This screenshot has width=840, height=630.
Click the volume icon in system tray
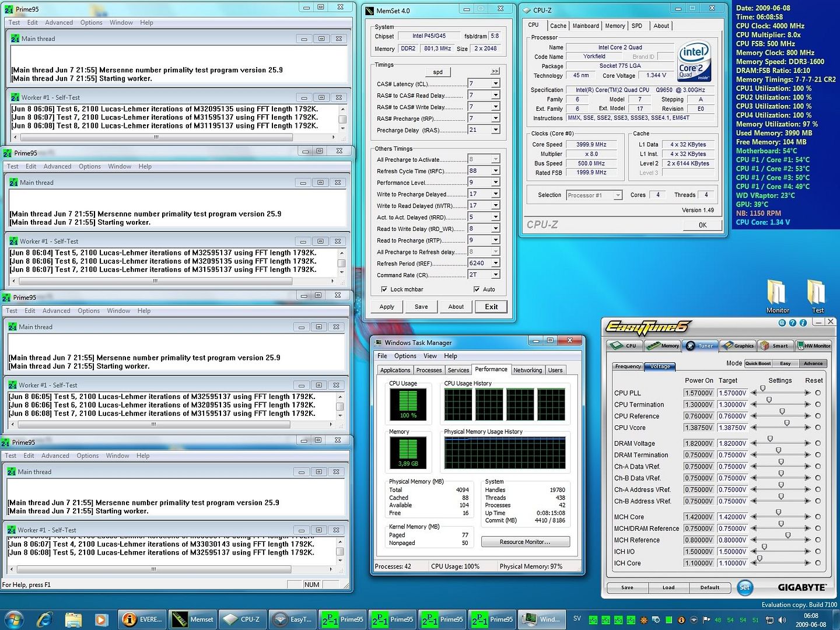click(x=782, y=620)
